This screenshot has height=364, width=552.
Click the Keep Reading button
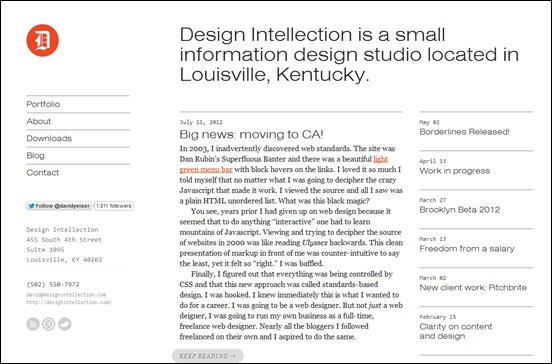click(208, 356)
